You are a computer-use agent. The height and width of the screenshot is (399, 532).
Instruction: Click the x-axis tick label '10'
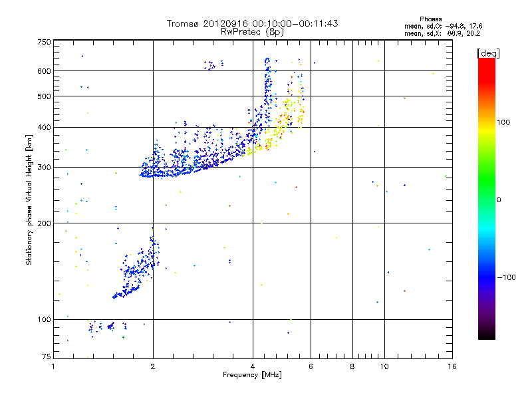pos(384,366)
